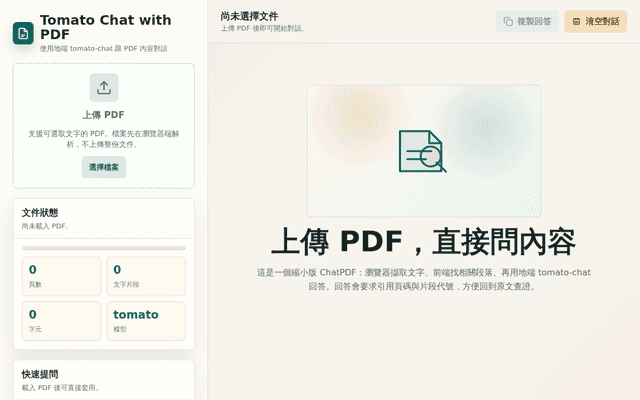This screenshot has height=400, width=640.
Task: Click the 快速提問 heading
Action: click(x=40, y=374)
